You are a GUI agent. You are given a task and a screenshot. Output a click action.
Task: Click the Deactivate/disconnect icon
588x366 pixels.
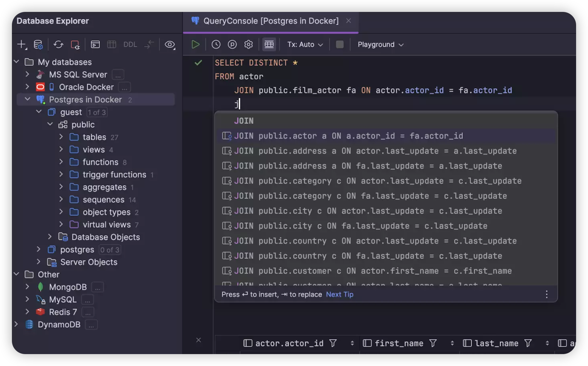click(75, 44)
